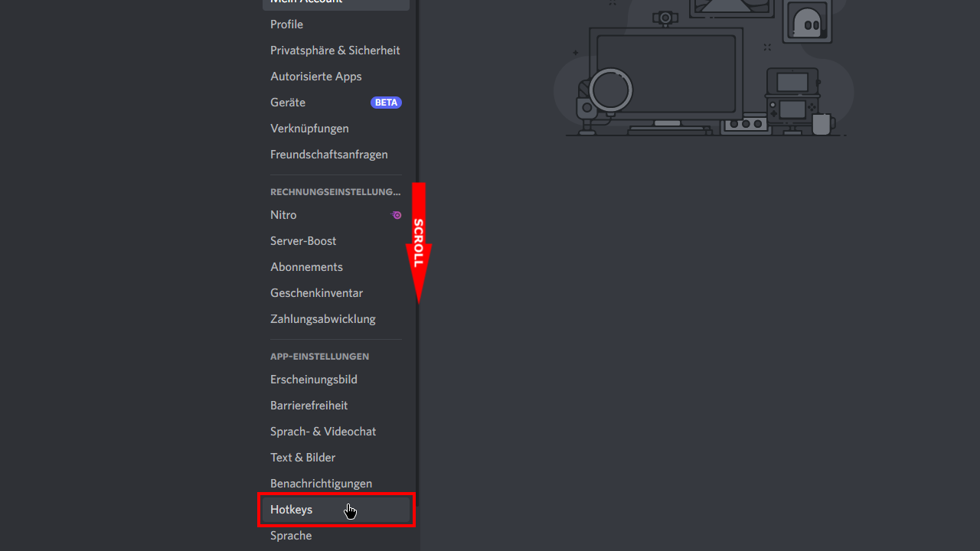Open the Geräte settings entry
Image resolution: width=980 pixels, height=551 pixels.
(x=335, y=103)
